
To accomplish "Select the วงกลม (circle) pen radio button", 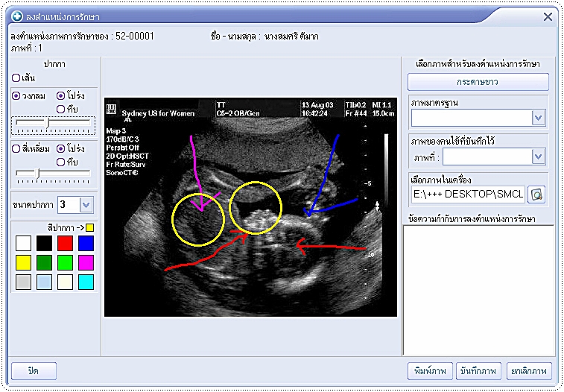I will (x=16, y=96).
